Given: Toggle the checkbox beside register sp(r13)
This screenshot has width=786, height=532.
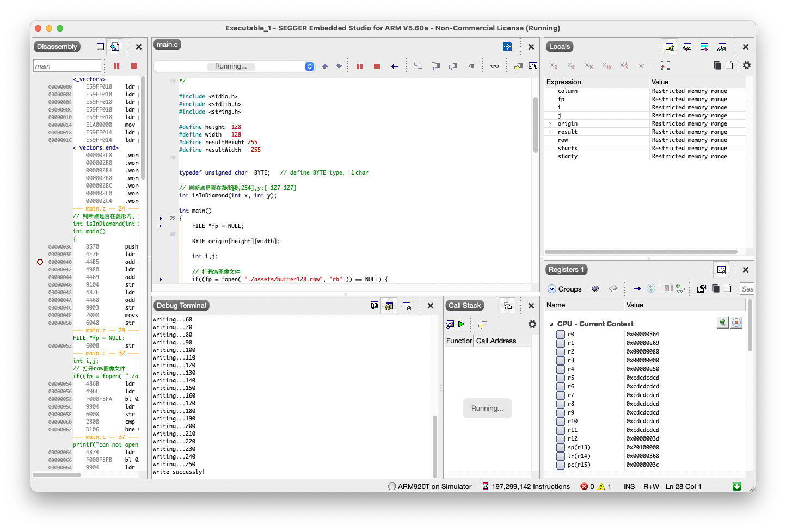Looking at the screenshot, I should coord(560,448).
